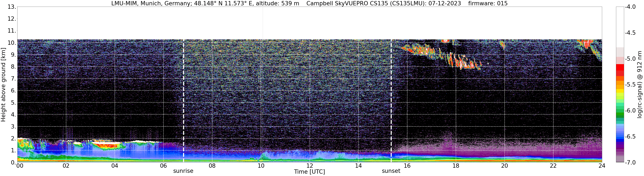Click the '22' tick label on time axis
This screenshot has height=176, width=644.
(553, 166)
